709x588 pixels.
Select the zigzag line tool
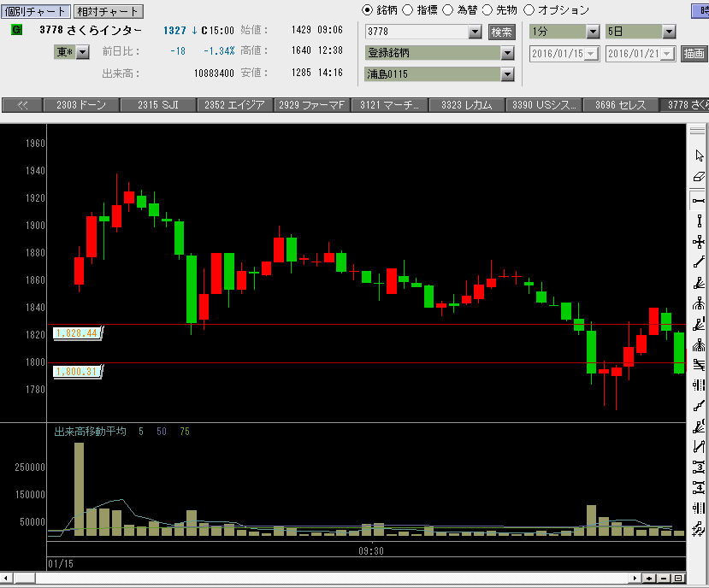pos(699,446)
